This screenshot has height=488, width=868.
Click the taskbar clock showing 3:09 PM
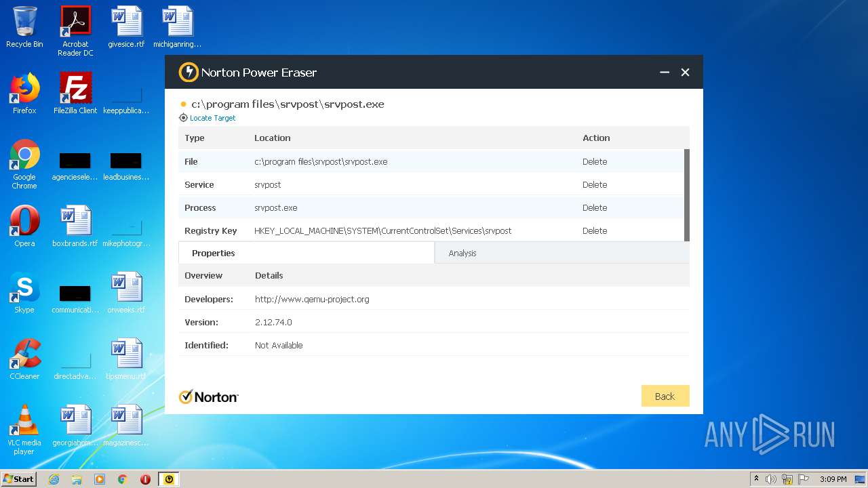[x=833, y=479]
